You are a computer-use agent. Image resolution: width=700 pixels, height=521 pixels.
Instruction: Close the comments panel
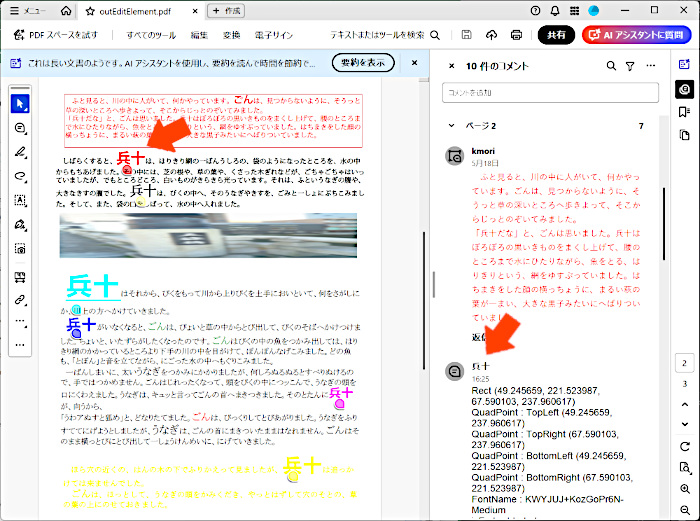click(451, 66)
